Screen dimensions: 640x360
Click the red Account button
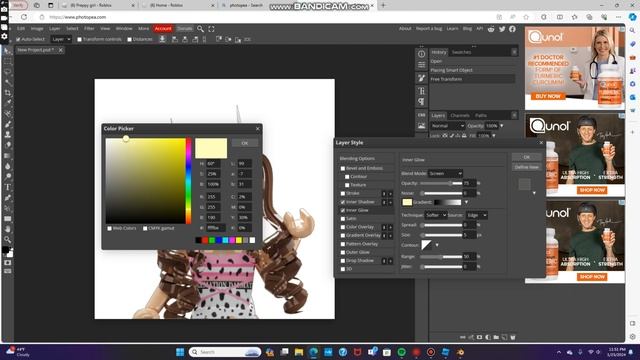[x=163, y=29]
